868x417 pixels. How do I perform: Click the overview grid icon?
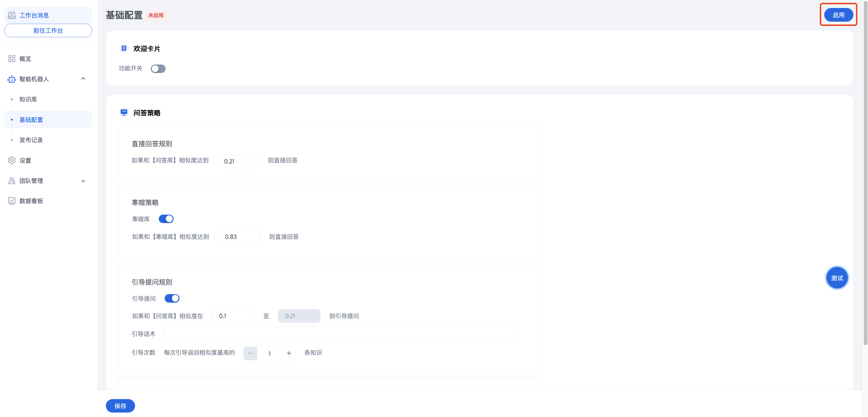12,59
